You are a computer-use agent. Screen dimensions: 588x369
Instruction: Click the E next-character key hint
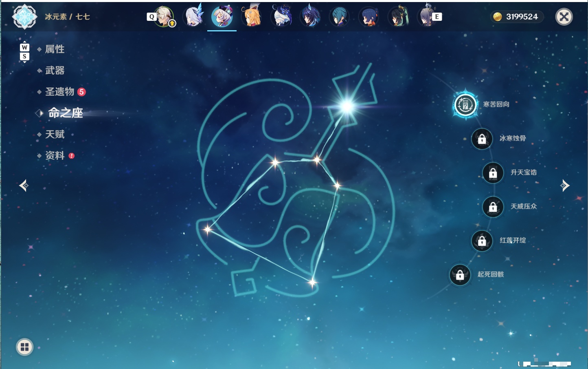click(x=437, y=17)
